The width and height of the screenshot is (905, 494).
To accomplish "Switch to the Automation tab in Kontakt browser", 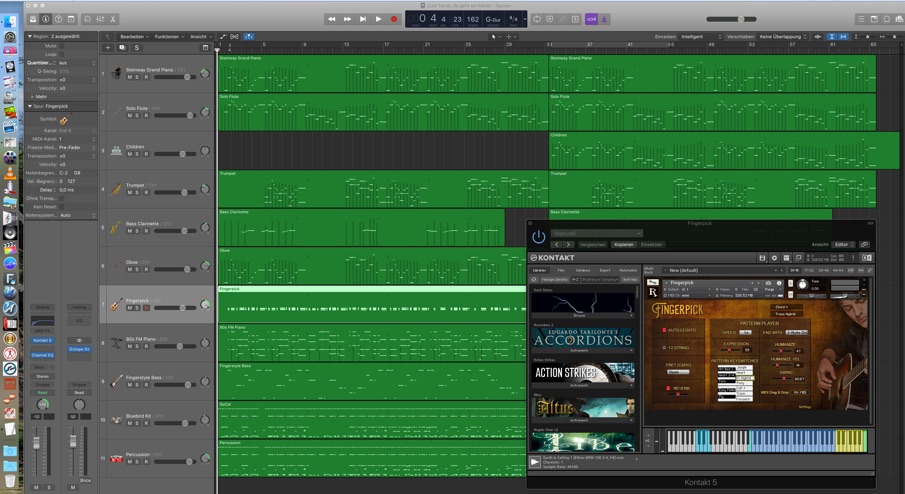I will tap(628, 270).
